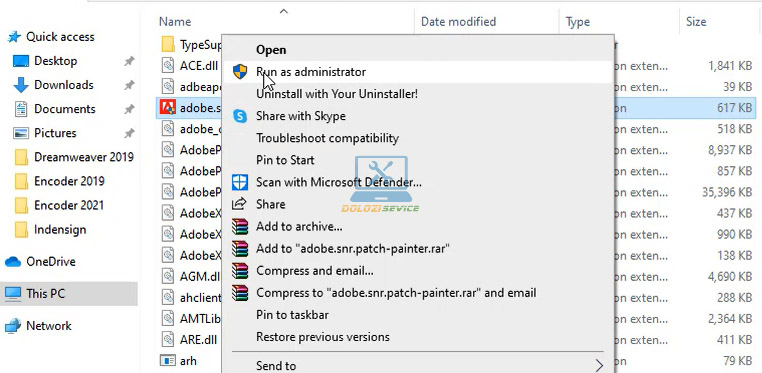Click the Network icon in sidebar
The height and width of the screenshot is (373, 762).
pyautogui.click(x=13, y=326)
